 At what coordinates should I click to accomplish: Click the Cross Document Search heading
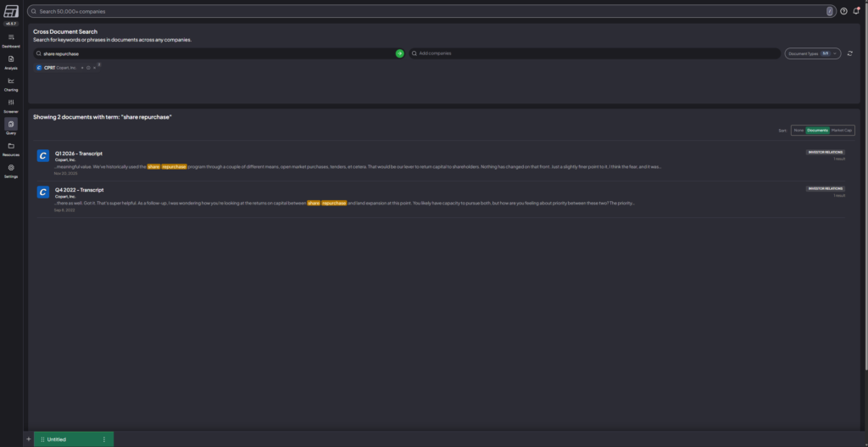(64, 32)
